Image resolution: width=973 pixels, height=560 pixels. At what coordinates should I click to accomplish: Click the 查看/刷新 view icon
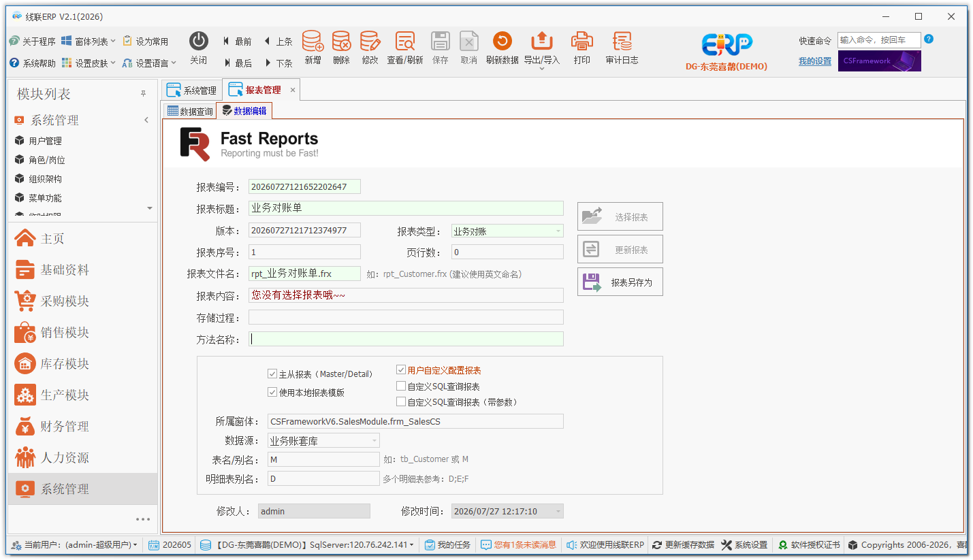[405, 42]
